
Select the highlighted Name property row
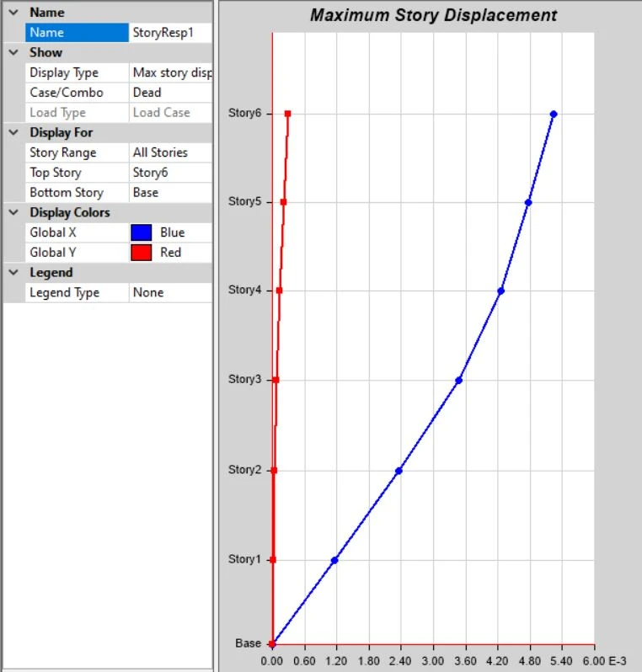pos(77,33)
